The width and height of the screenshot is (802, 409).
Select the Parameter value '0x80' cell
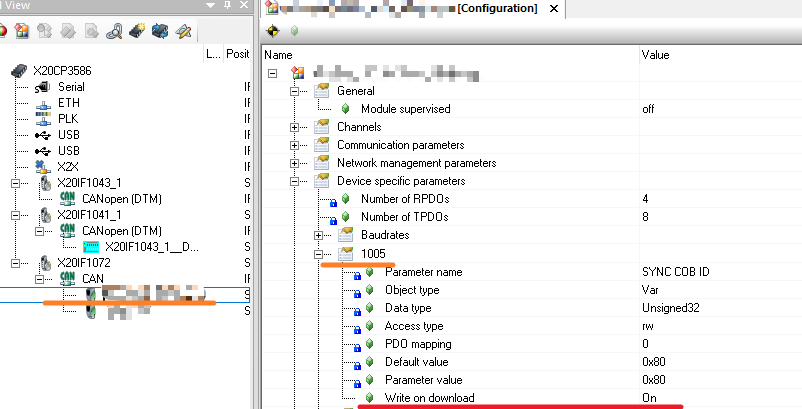click(654, 379)
